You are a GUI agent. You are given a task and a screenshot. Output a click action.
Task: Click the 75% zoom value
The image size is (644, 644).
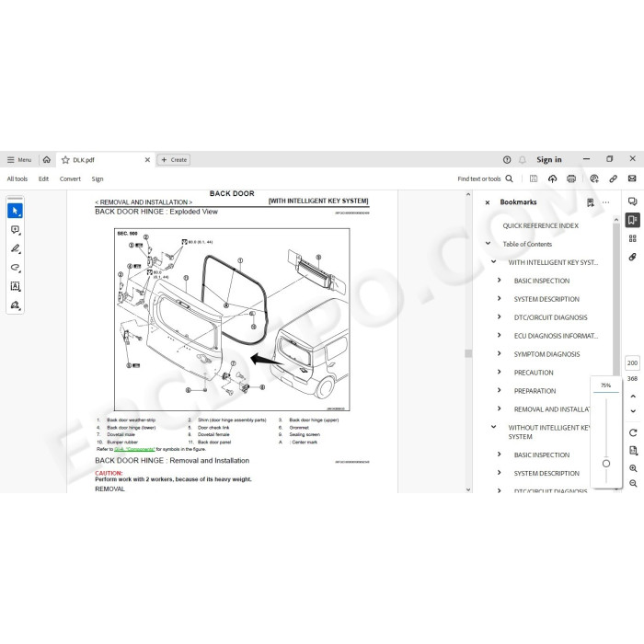click(x=605, y=385)
